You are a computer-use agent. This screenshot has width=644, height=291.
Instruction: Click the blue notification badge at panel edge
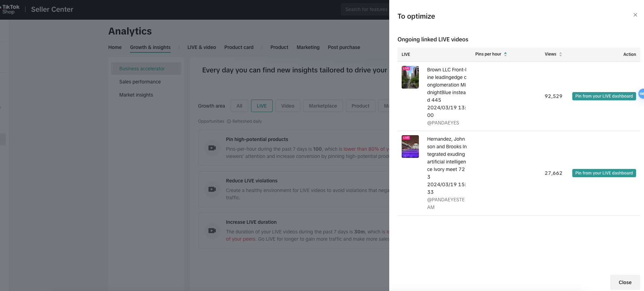(x=641, y=93)
